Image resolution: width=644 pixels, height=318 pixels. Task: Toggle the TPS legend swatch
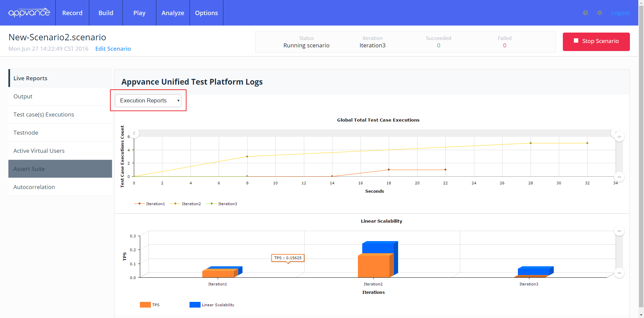click(145, 305)
